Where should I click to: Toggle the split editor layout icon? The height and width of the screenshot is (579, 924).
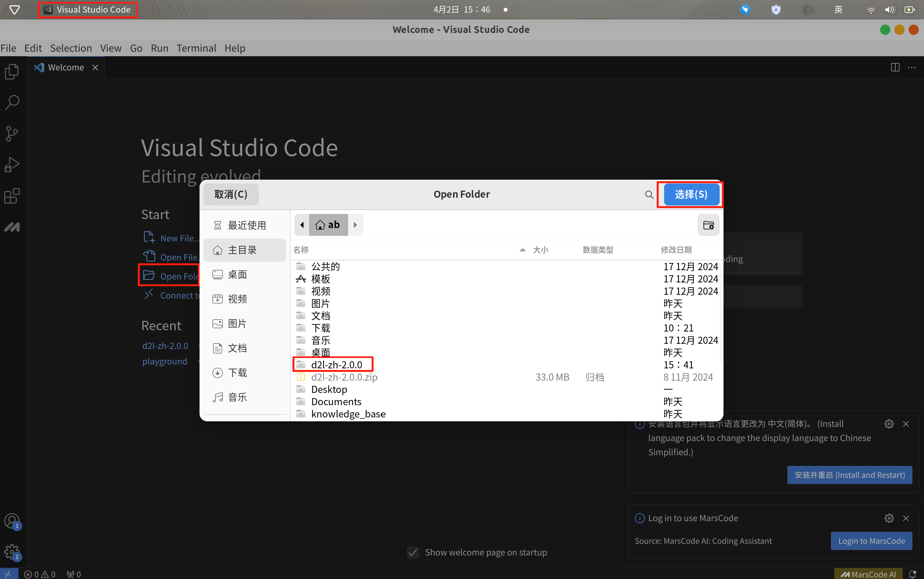[x=895, y=67]
